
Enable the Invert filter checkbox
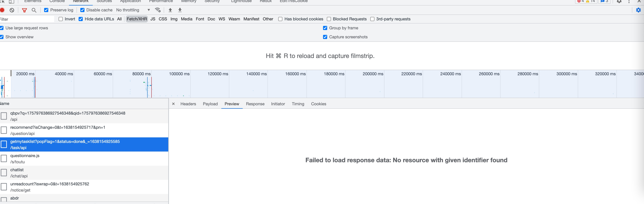click(x=61, y=19)
